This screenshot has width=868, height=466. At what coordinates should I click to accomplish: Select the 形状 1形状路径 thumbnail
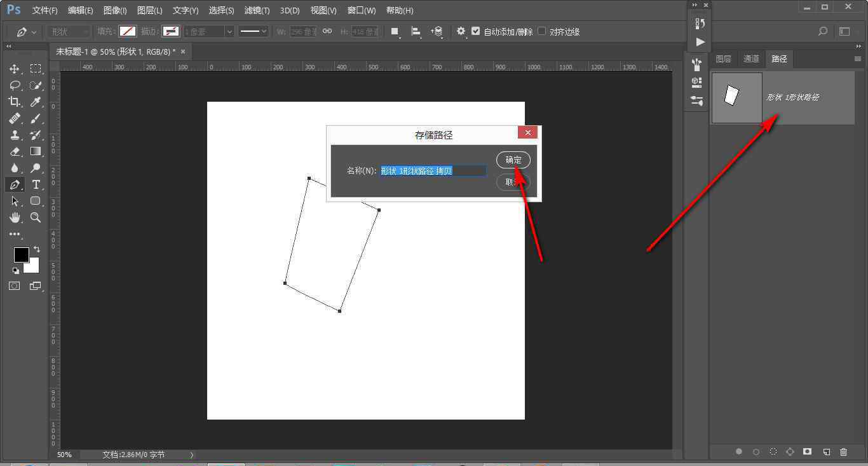pyautogui.click(x=737, y=97)
